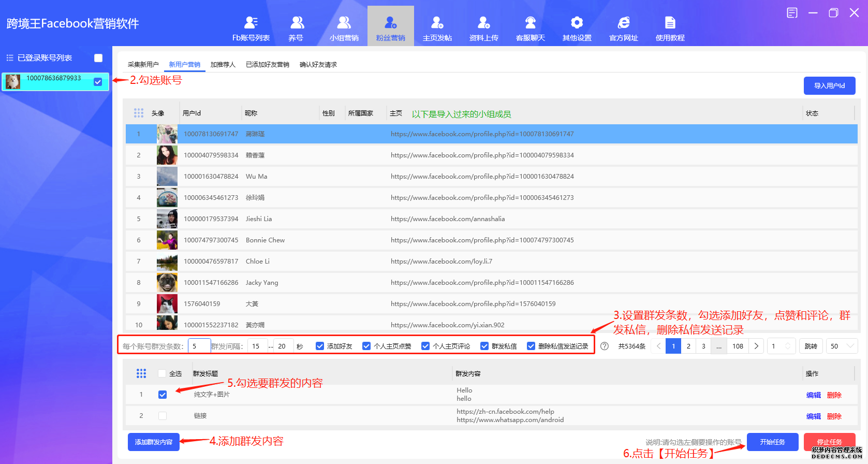Click the maximum interval field showing 20
The height and width of the screenshot is (464, 868).
pos(284,346)
